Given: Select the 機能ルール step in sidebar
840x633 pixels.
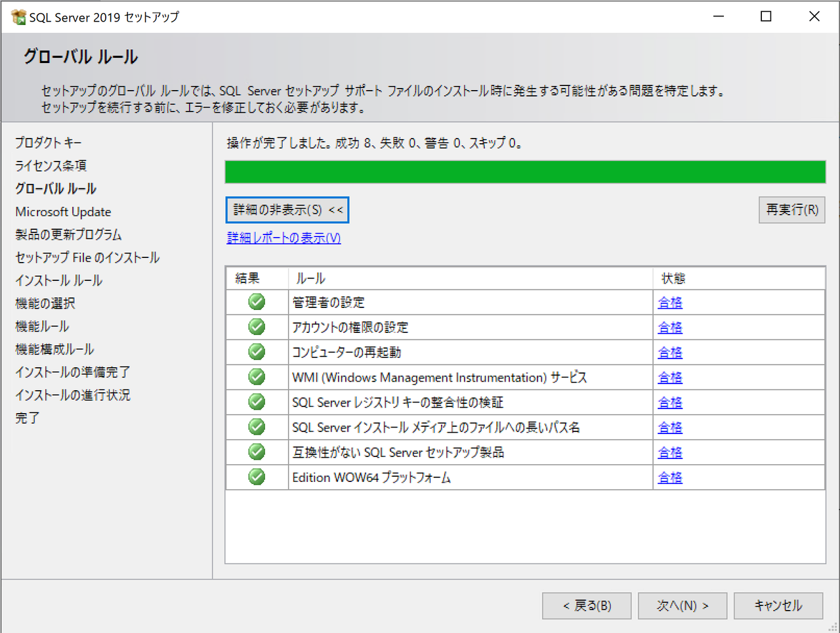Looking at the screenshot, I should tap(42, 326).
